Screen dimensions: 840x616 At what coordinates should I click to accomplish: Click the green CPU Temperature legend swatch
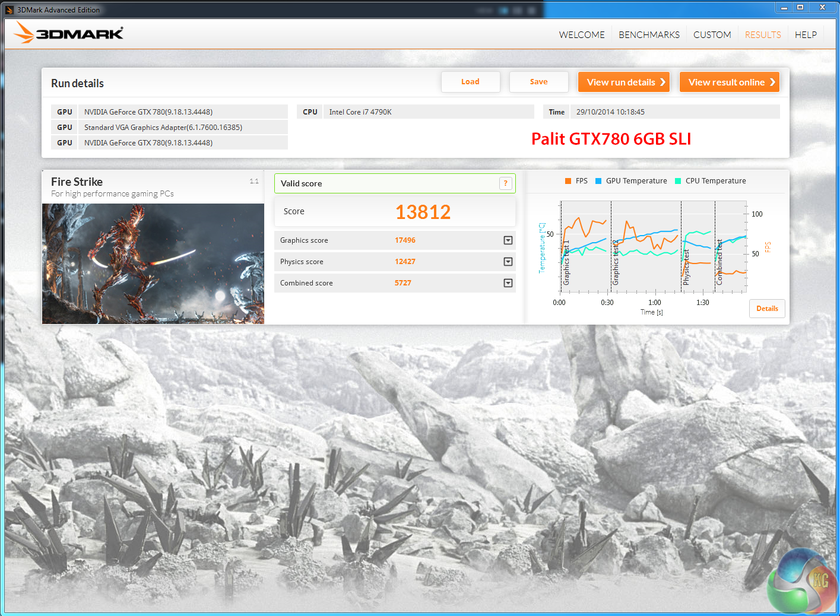click(x=678, y=181)
